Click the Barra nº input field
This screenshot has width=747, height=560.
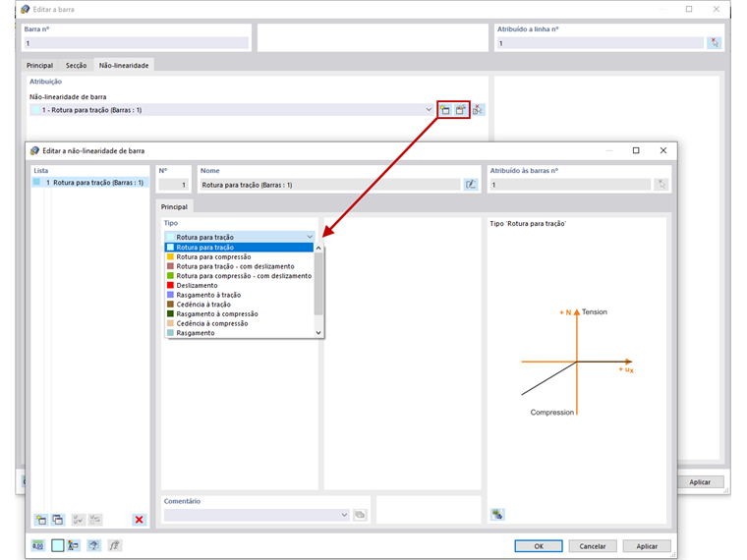click(x=137, y=43)
